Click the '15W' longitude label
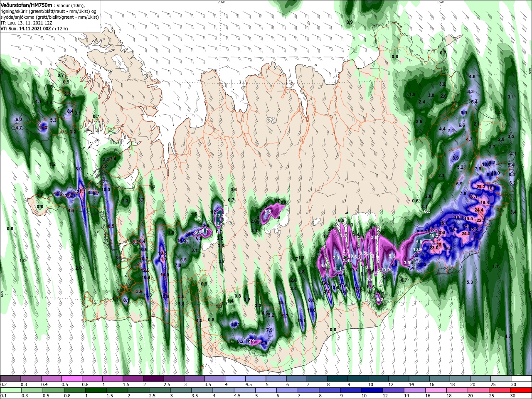Screen dimensions: 532x399 [440, 2]
